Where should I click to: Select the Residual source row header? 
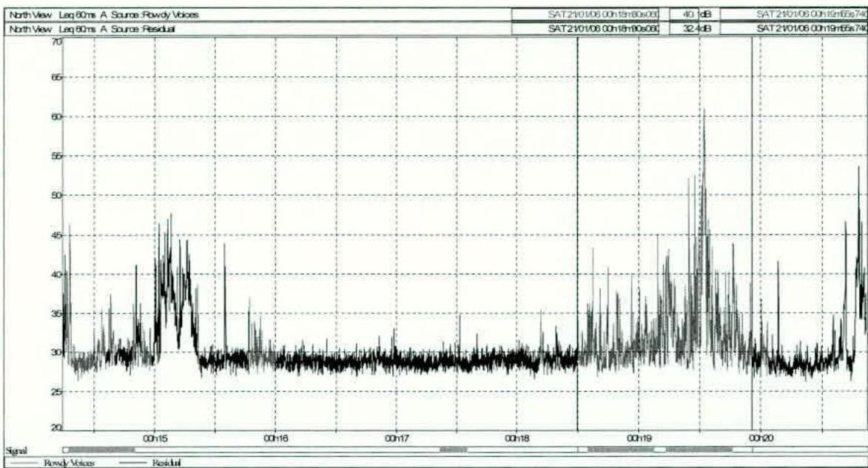tap(96, 29)
